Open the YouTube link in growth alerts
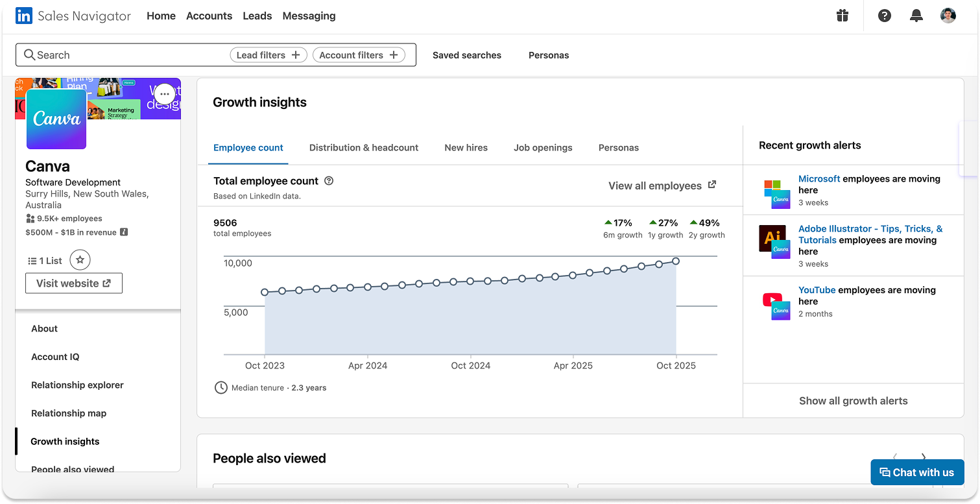This screenshot has width=980, height=504. coord(817,290)
